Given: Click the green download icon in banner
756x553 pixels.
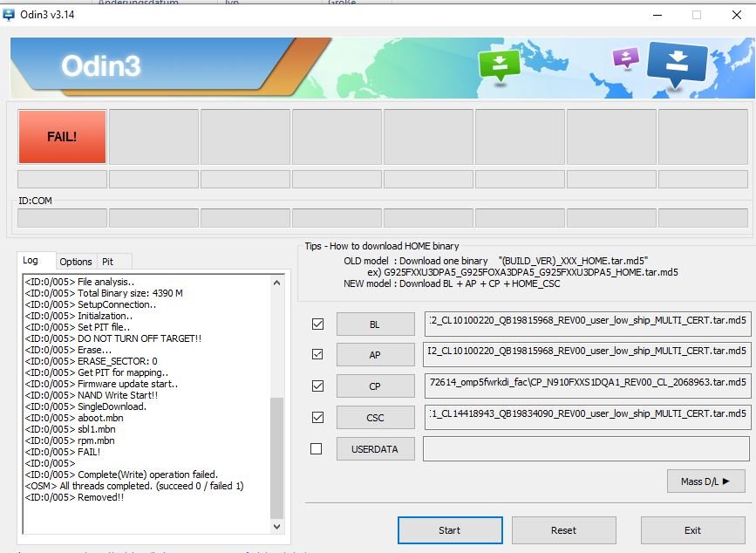Looking at the screenshot, I should [500, 66].
